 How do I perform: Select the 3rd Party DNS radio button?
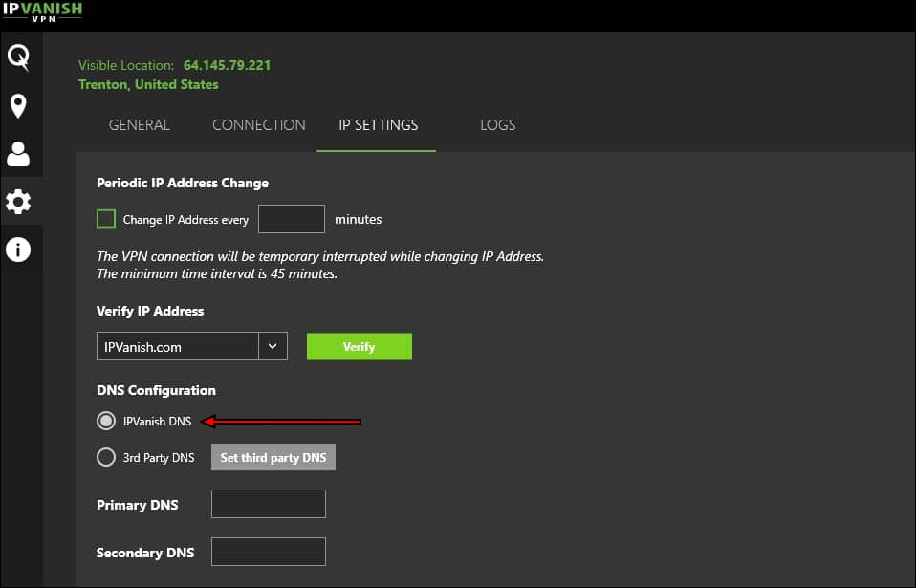coord(106,457)
